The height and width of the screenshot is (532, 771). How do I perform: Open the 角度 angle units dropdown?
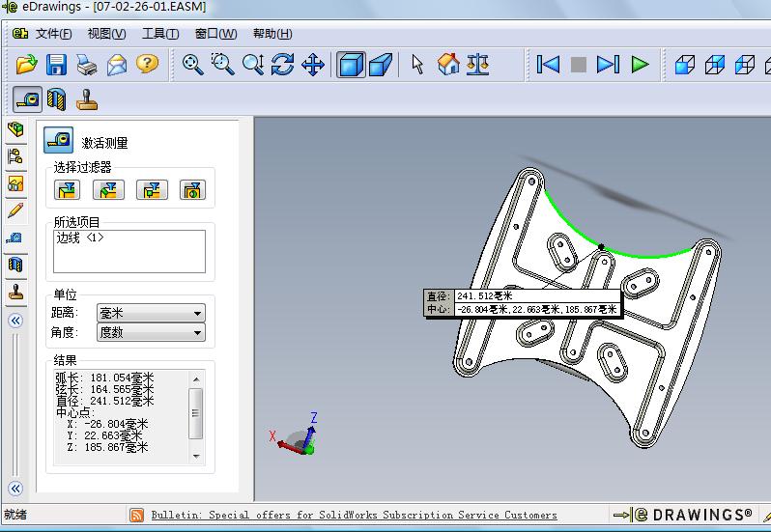[151, 332]
